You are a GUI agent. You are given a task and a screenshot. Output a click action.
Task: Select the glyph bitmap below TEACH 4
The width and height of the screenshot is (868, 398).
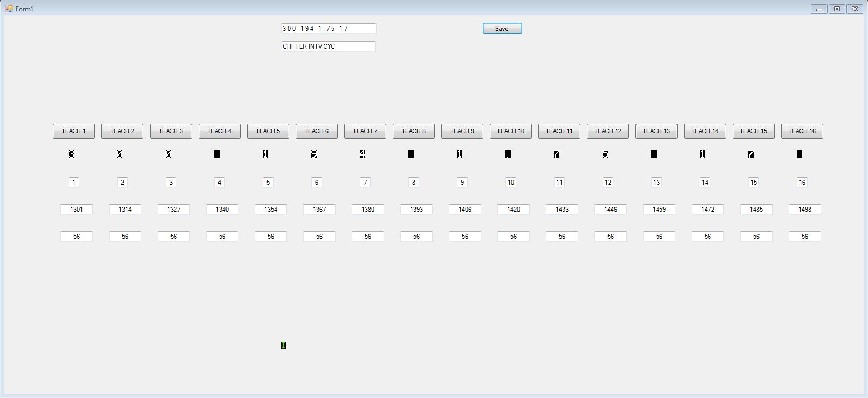(217, 154)
